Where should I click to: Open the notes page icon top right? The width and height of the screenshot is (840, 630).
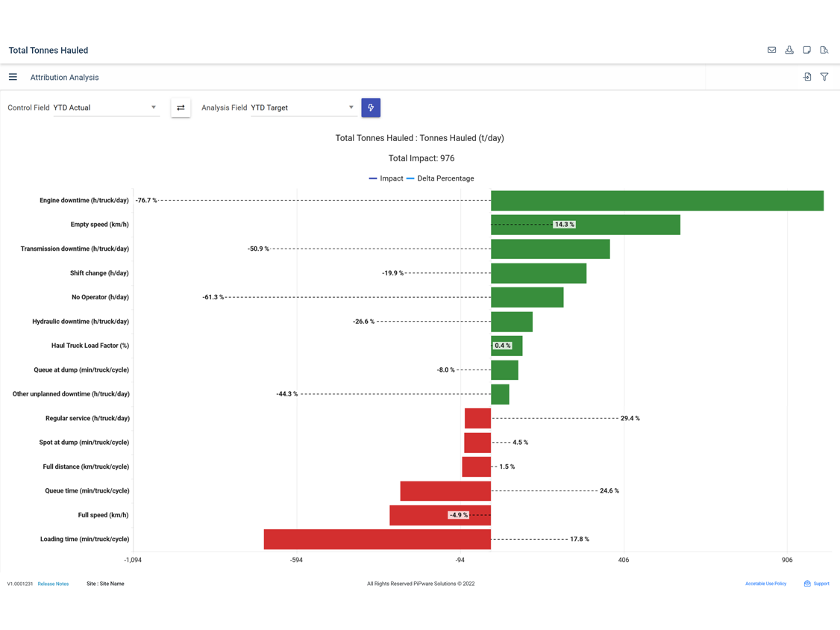[806, 50]
